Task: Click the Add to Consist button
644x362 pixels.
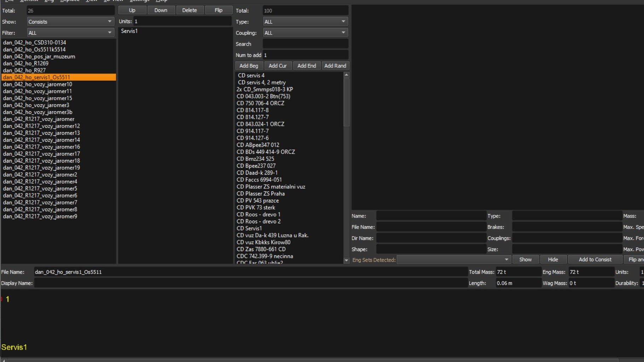Action: coord(595,259)
